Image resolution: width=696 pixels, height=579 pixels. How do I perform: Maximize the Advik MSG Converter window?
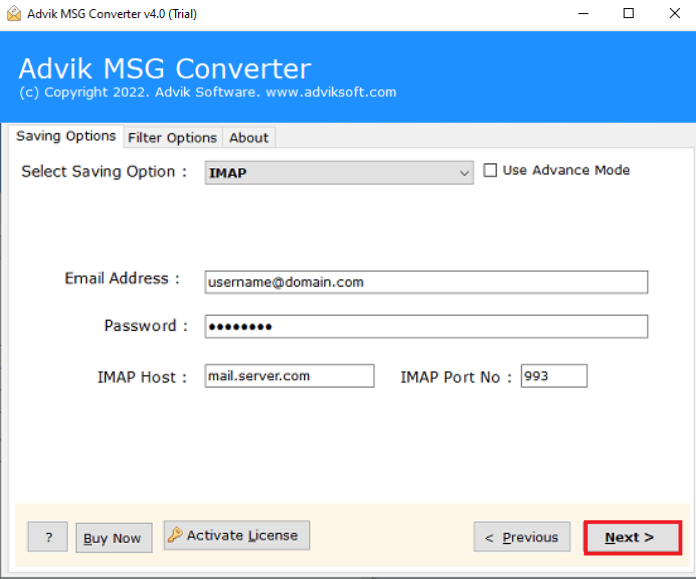pos(629,13)
